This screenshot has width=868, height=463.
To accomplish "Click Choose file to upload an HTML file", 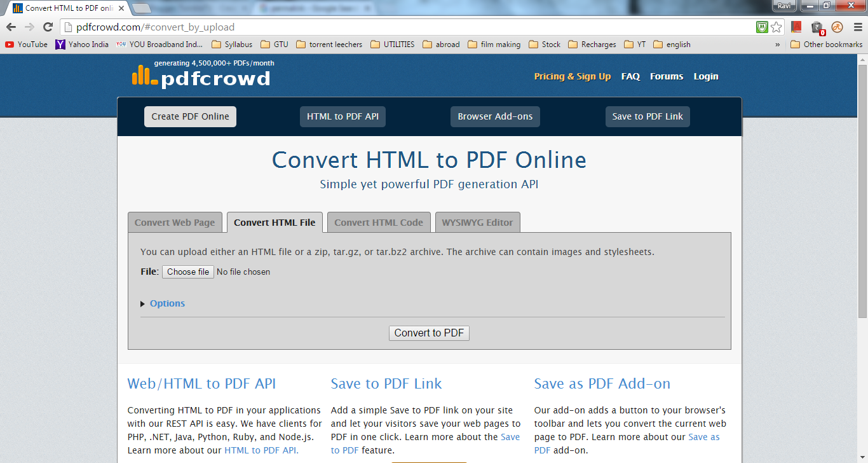I will pyautogui.click(x=187, y=272).
